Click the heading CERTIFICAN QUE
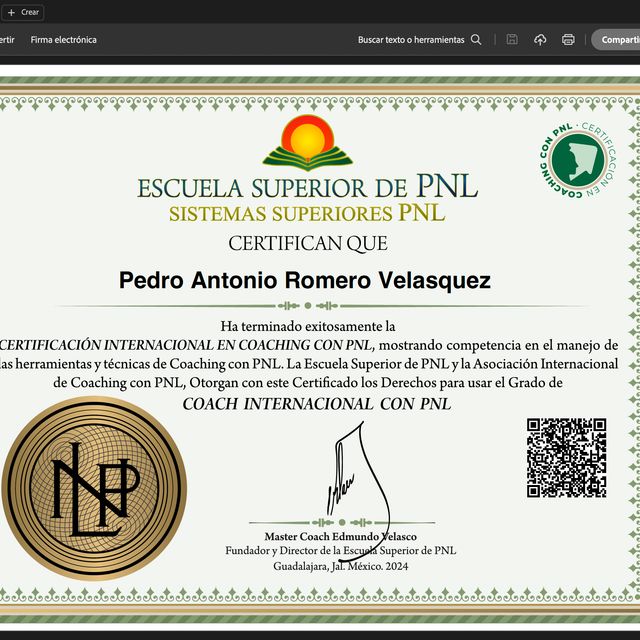The height and width of the screenshot is (640, 640). [x=308, y=244]
